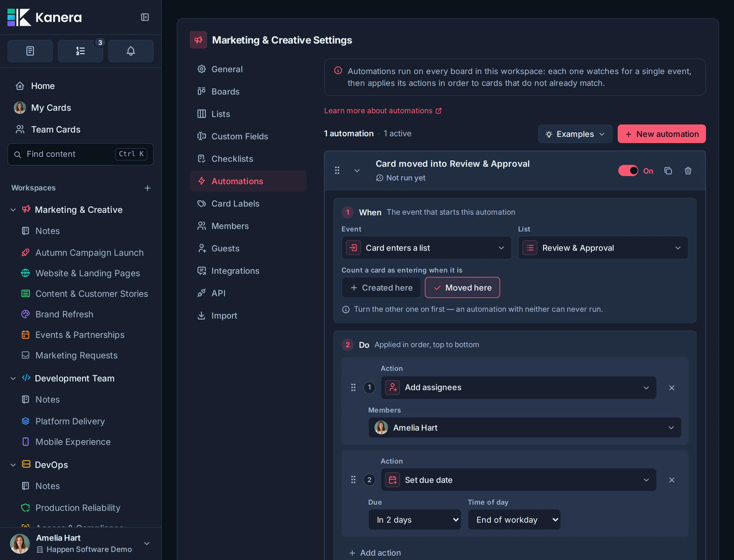Click Add action at the bottom
This screenshot has height=560, width=734.
375,553
